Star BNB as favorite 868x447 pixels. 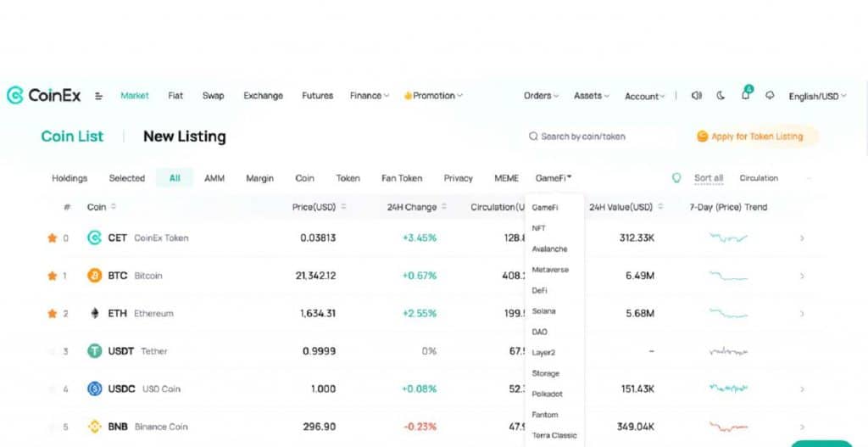[x=52, y=427]
